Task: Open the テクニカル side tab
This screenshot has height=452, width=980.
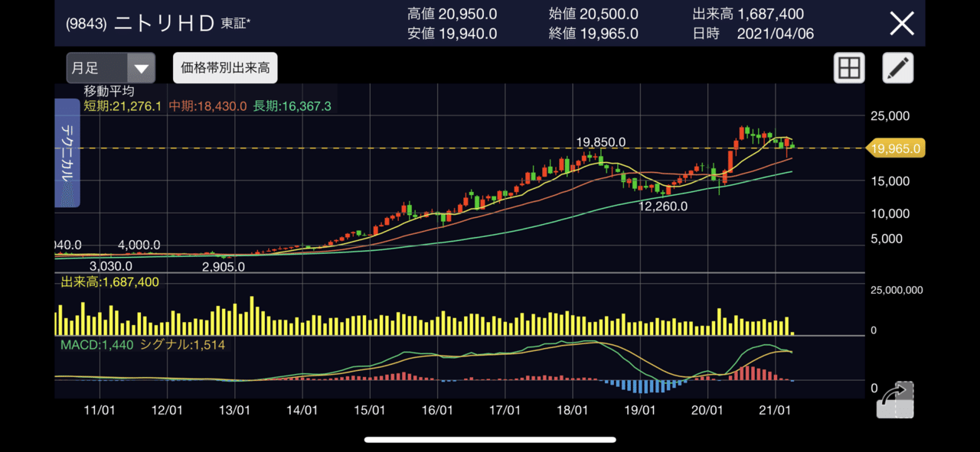Action: point(67,153)
